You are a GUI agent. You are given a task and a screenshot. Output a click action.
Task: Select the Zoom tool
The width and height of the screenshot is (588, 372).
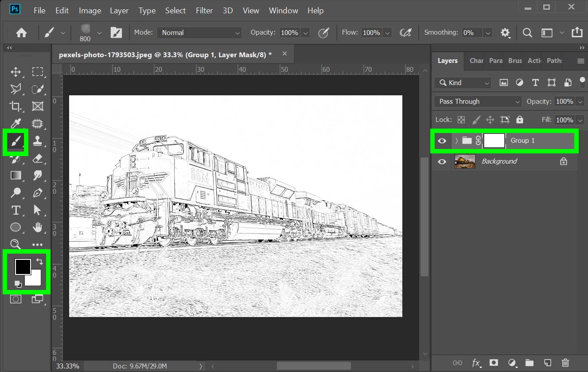[x=16, y=244]
